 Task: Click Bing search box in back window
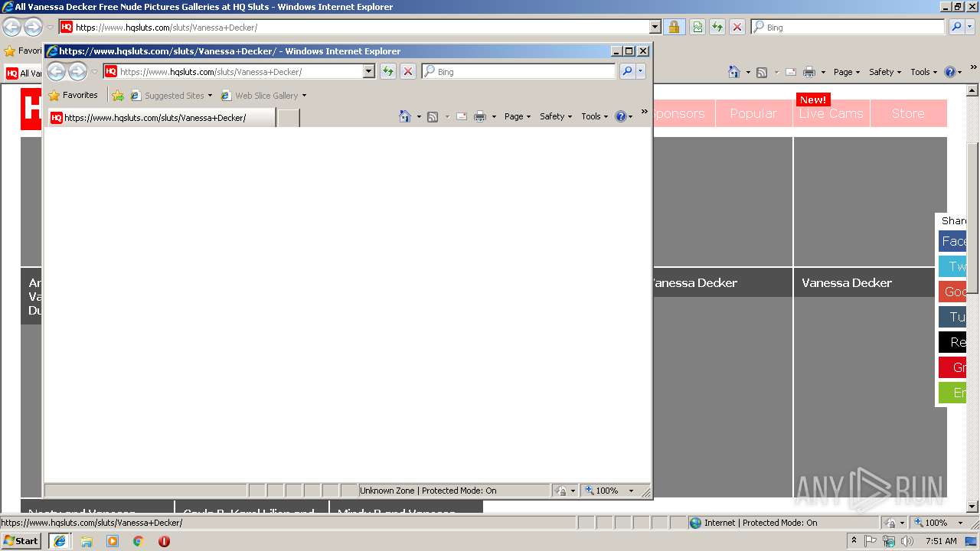pyautogui.click(x=848, y=27)
